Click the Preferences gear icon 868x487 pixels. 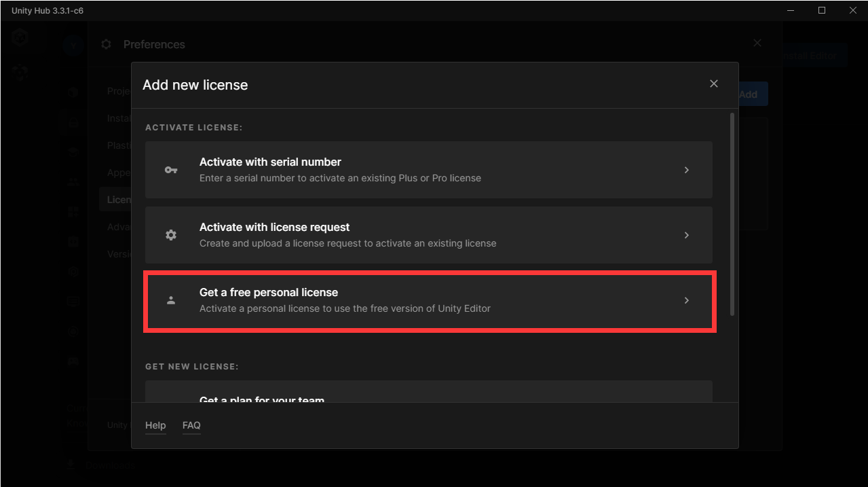click(106, 44)
